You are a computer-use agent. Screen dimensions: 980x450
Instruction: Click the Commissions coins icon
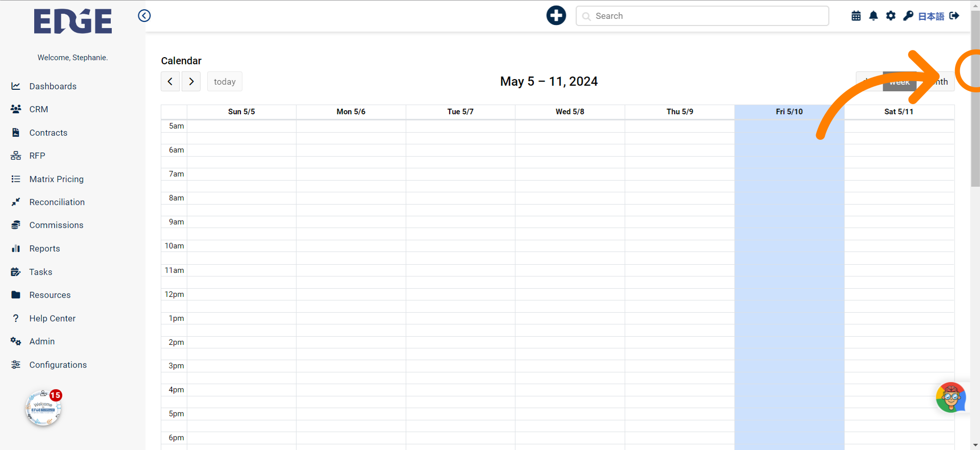tap(16, 225)
